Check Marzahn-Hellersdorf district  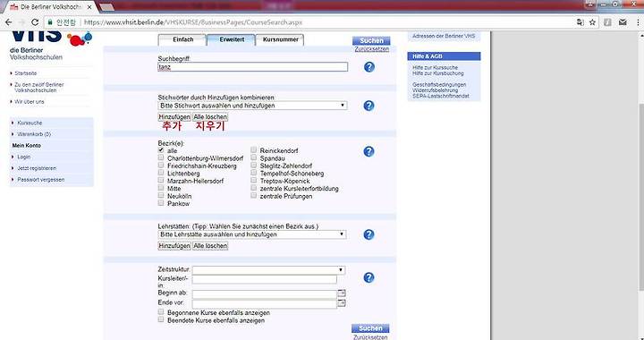click(161, 180)
